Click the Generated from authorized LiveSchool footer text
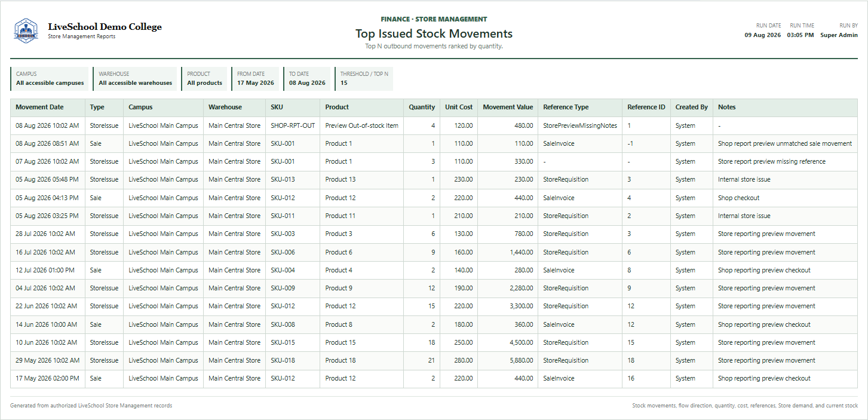 tap(91, 406)
